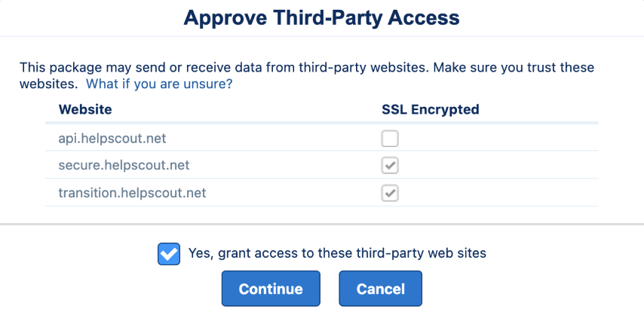644x324 pixels.
Task: Select the transition.helpscout.net website name
Action: coord(132,193)
